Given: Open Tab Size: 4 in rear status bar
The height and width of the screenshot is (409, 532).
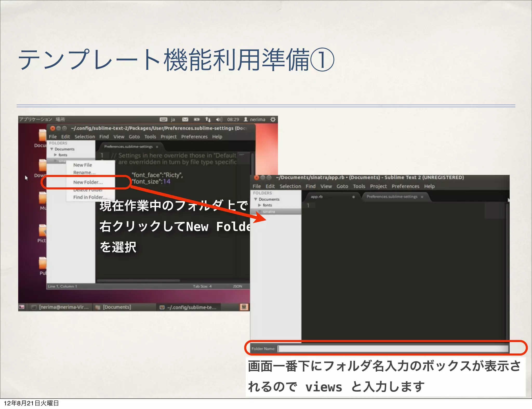Looking at the screenshot, I should click(202, 286).
